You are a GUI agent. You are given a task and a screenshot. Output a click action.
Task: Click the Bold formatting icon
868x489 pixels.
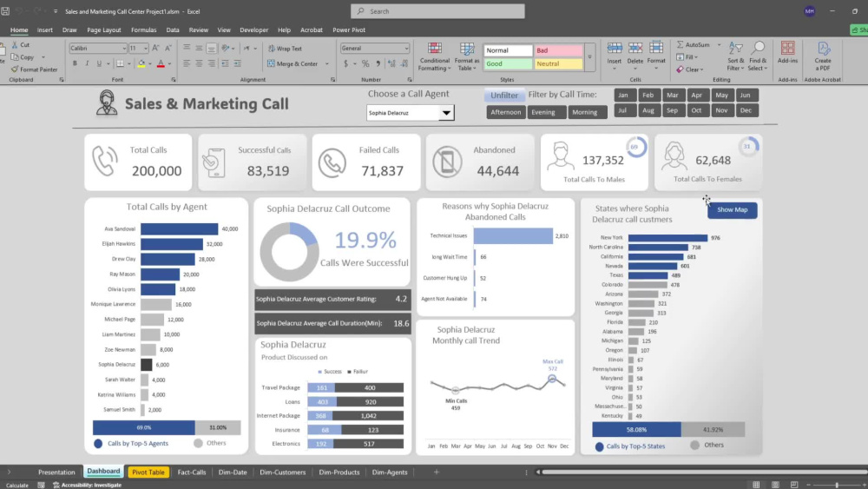tap(75, 63)
